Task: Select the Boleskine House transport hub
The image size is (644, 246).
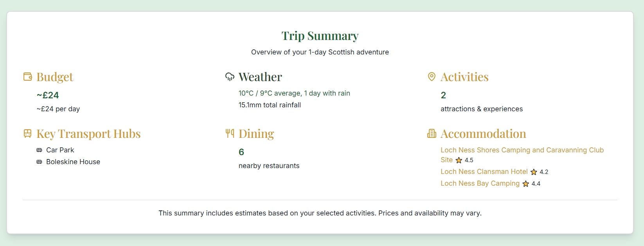Action: tap(73, 162)
